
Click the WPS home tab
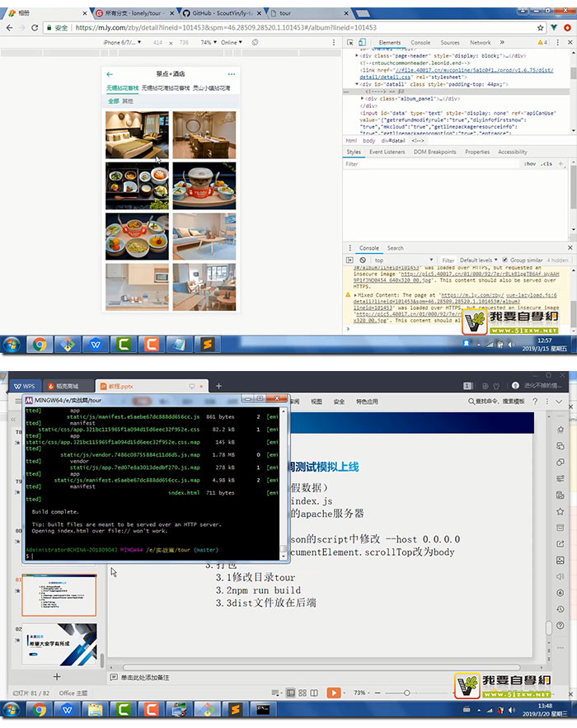coord(24,387)
